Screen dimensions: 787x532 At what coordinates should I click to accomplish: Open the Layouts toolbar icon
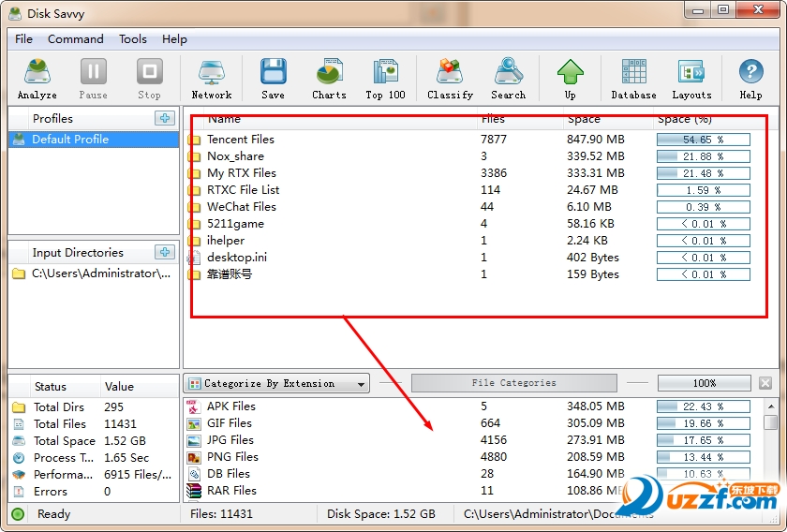pos(691,79)
